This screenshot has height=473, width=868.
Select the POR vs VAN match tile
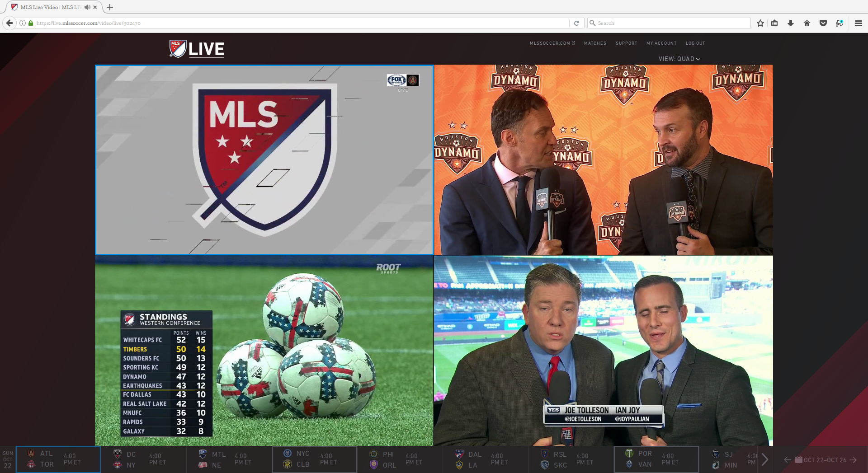(656, 459)
